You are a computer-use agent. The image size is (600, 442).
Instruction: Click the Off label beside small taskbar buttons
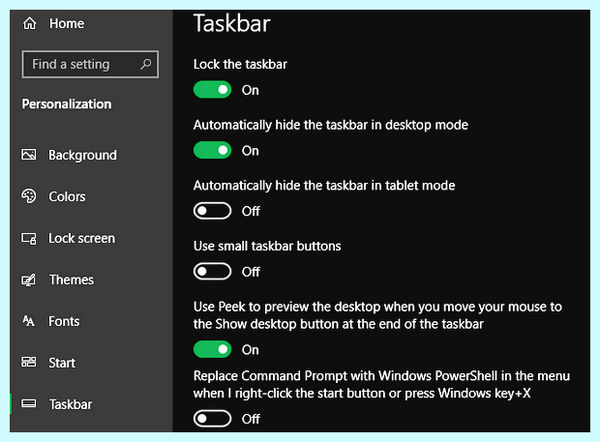(x=251, y=272)
